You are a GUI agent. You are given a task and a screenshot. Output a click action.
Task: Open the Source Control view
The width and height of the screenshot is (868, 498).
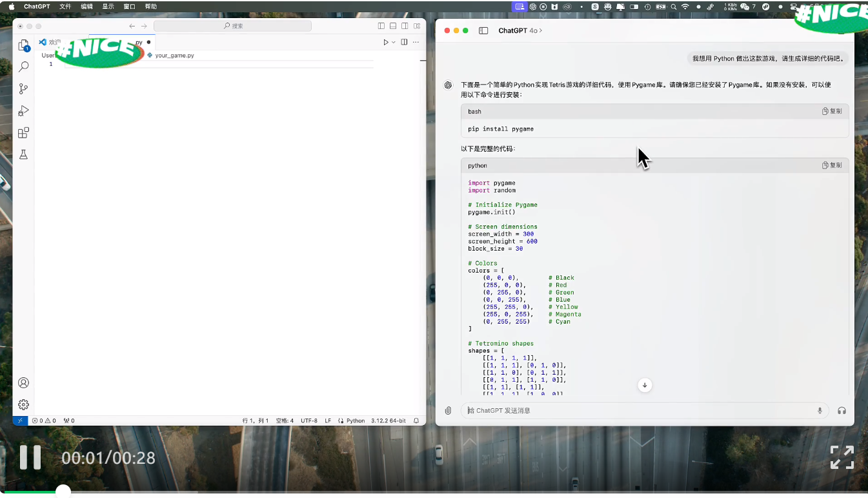coord(23,88)
